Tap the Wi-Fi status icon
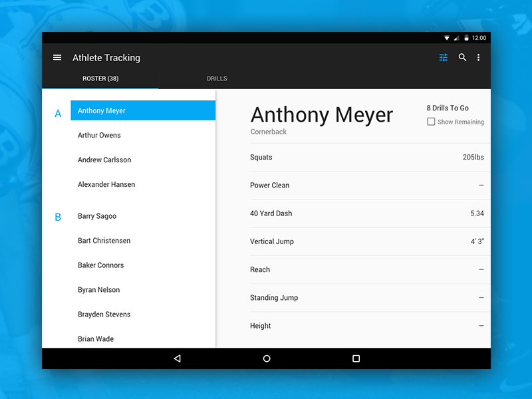Image resolution: width=532 pixels, height=399 pixels. click(x=448, y=37)
